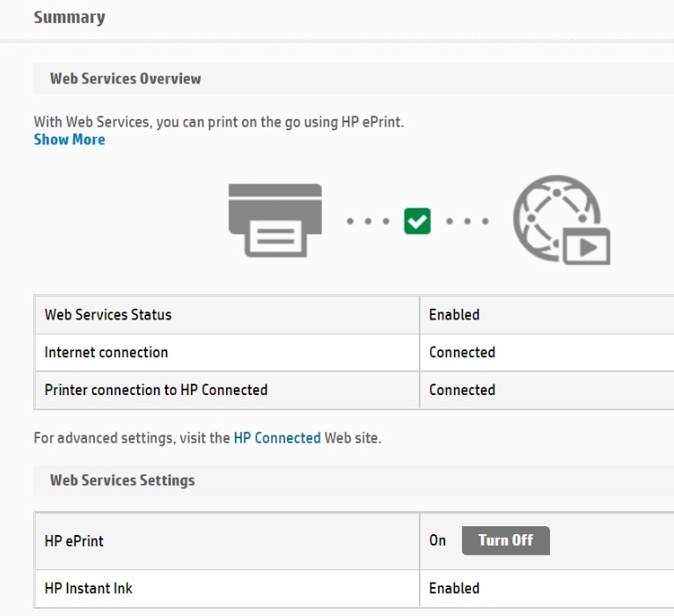Click Connected value for Printer connection row
674x616 pixels.
pos(462,390)
